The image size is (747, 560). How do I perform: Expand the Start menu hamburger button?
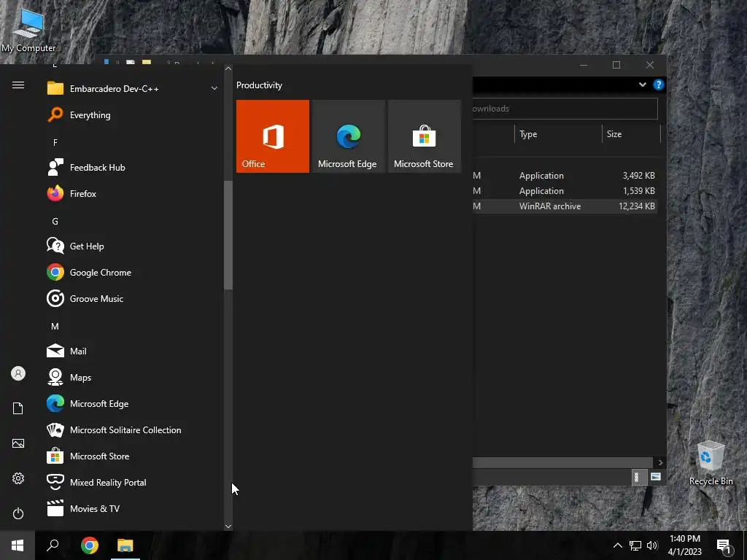pyautogui.click(x=18, y=85)
